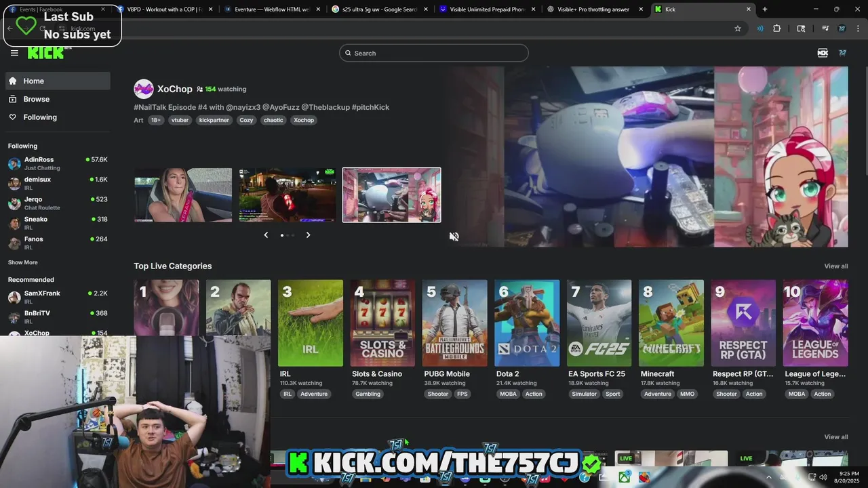This screenshot has height=488, width=868.
Task: Select the night street stream thumbnail
Action: click(288, 195)
